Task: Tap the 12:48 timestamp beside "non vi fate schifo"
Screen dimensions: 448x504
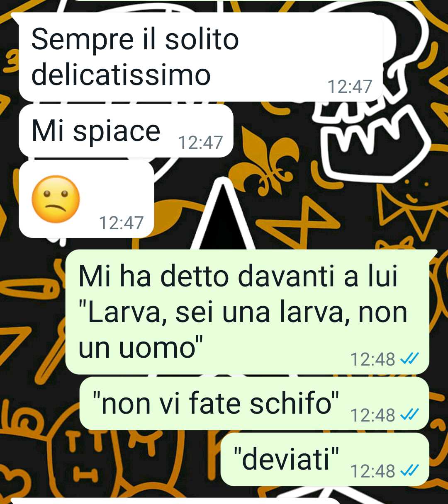Action: click(x=373, y=414)
